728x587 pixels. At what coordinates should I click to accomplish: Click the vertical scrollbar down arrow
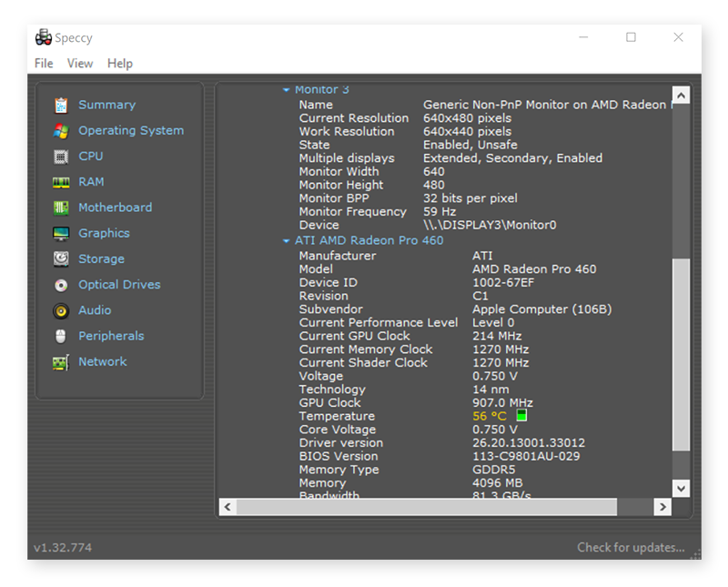(680, 488)
